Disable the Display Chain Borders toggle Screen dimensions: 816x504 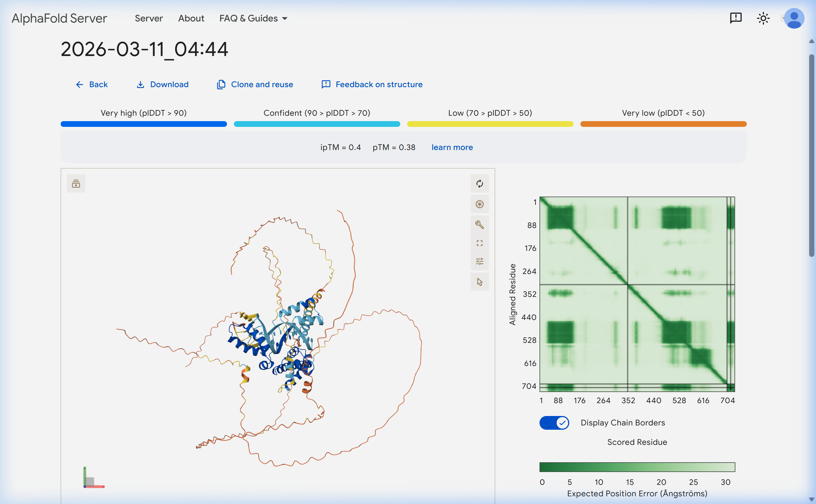click(x=554, y=423)
